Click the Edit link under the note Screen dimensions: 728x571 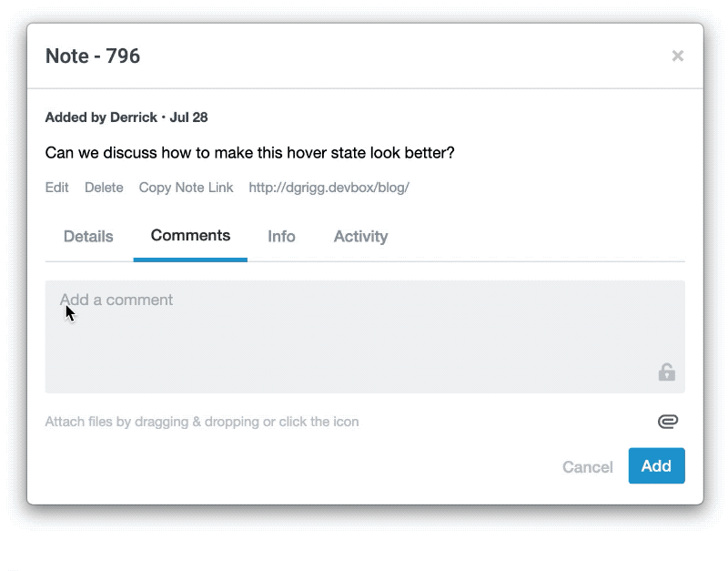(x=56, y=188)
